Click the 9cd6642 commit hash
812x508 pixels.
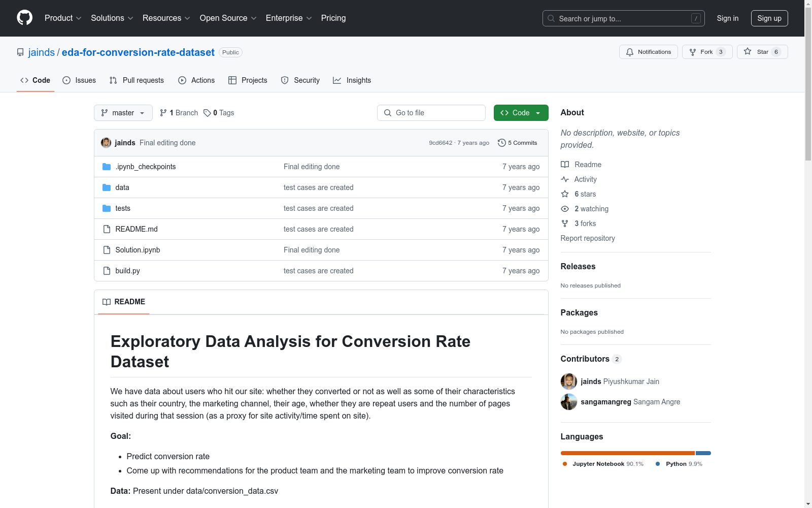pos(441,143)
